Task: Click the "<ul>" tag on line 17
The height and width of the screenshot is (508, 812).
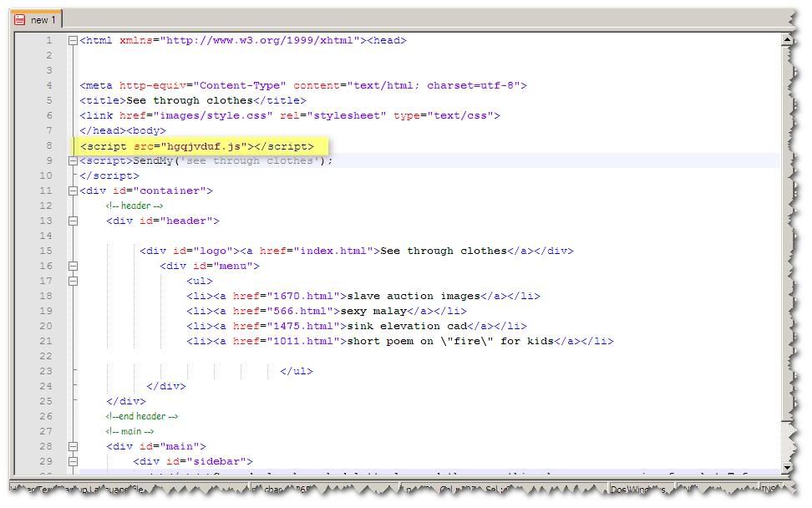Action: (200, 281)
